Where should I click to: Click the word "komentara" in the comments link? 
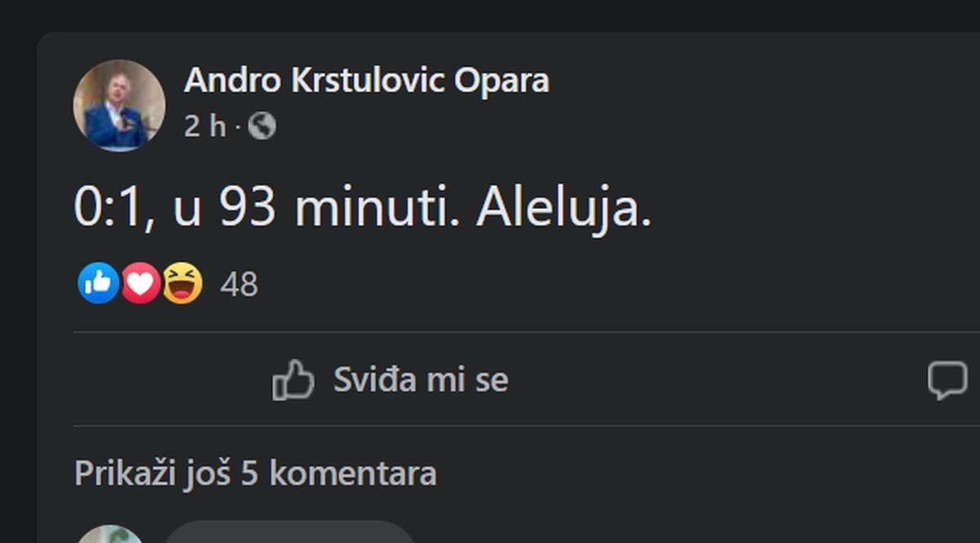353,474
